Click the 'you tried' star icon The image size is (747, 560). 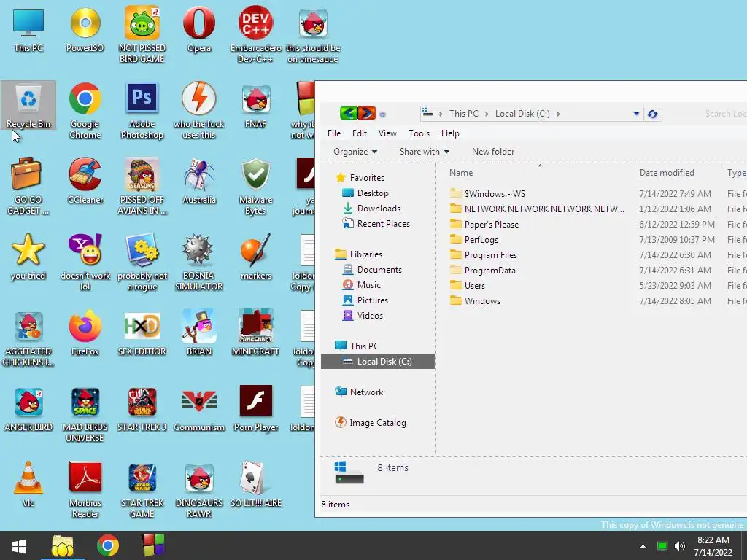coord(28,257)
